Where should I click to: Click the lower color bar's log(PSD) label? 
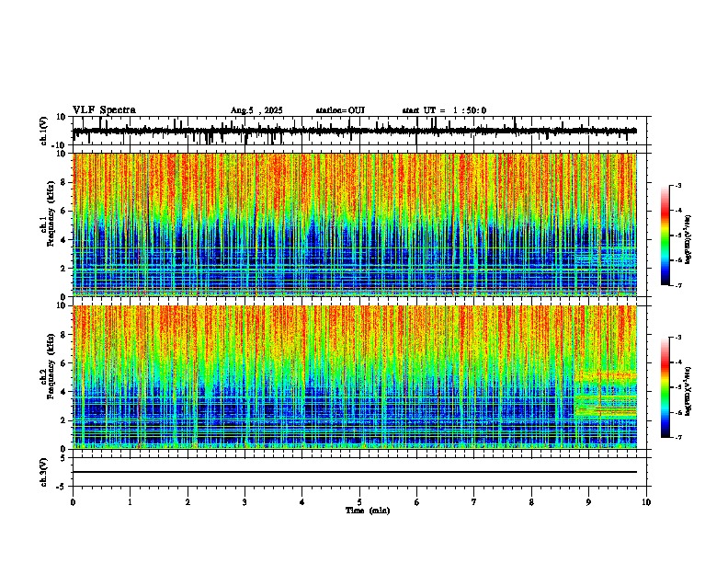click(688, 391)
